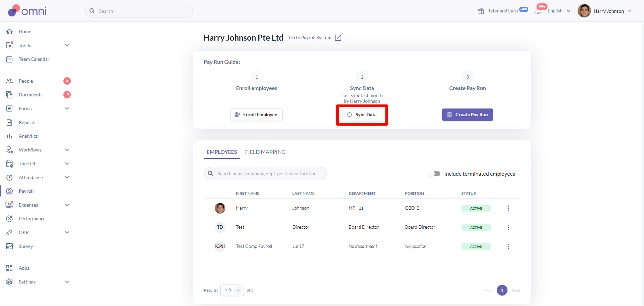Click the Omni logo
644x306 pixels.
pos(27,11)
